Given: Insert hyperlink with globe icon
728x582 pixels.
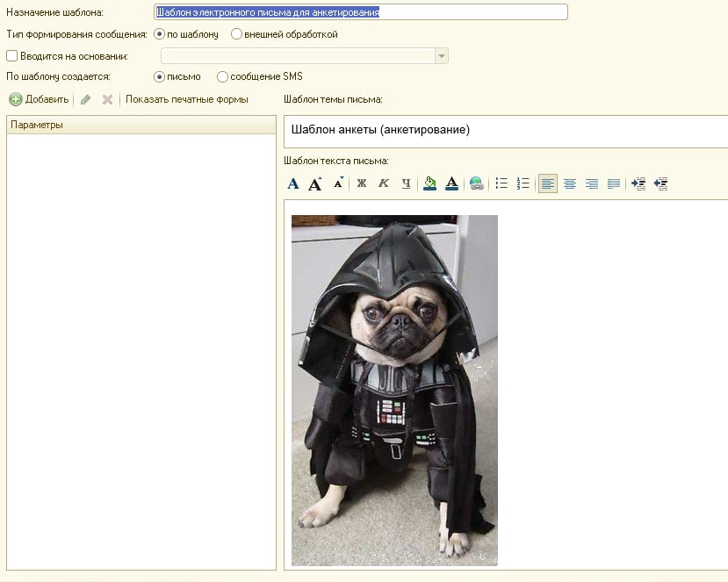Looking at the screenshot, I should click(x=476, y=183).
